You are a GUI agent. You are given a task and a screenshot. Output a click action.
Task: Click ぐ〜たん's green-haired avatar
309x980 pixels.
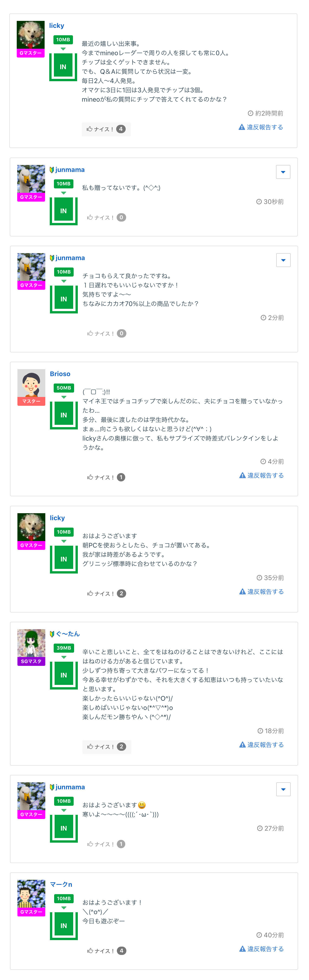point(31,643)
